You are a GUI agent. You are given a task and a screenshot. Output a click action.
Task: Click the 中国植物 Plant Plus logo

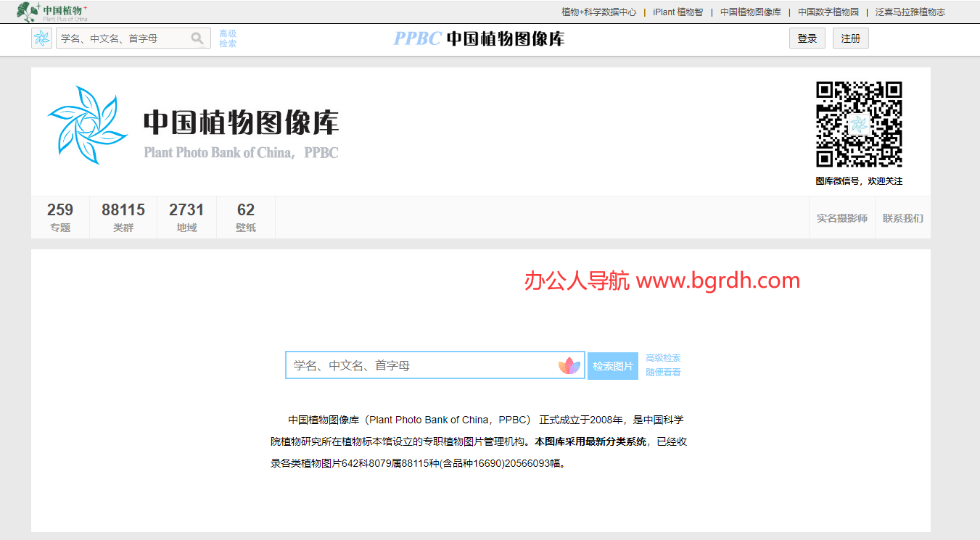click(52, 12)
